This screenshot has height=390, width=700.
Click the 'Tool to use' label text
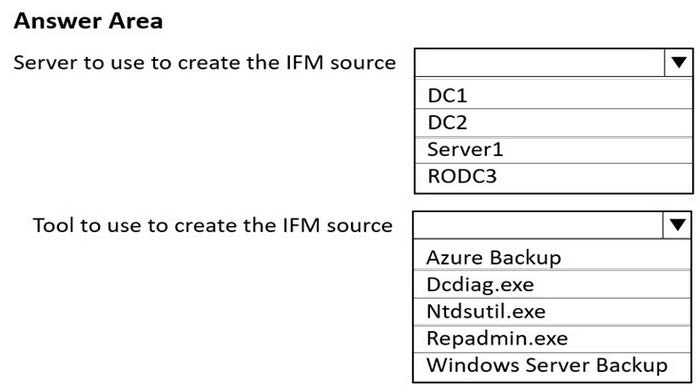(212, 225)
